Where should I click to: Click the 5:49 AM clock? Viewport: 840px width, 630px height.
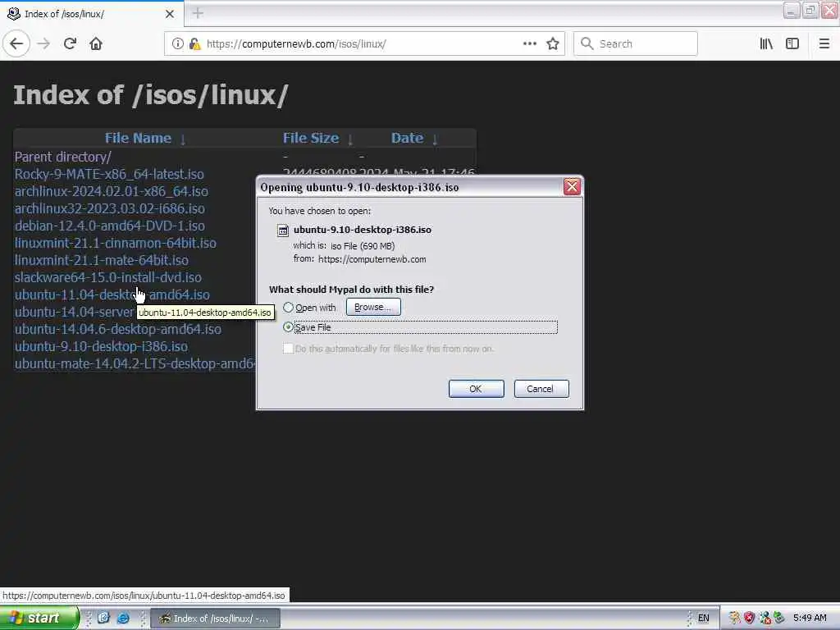(x=810, y=618)
